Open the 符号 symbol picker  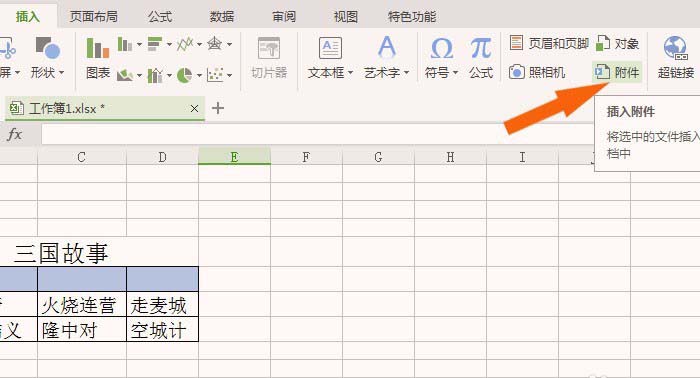[x=441, y=58]
